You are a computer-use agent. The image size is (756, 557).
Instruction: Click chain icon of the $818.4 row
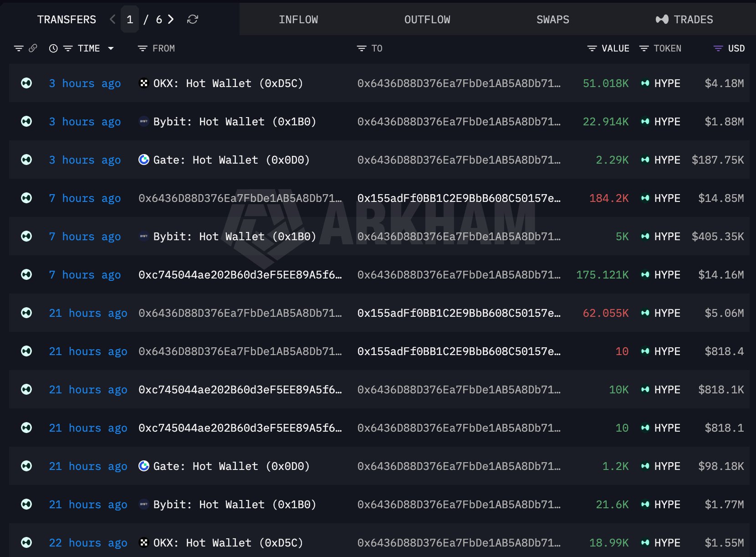(26, 351)
